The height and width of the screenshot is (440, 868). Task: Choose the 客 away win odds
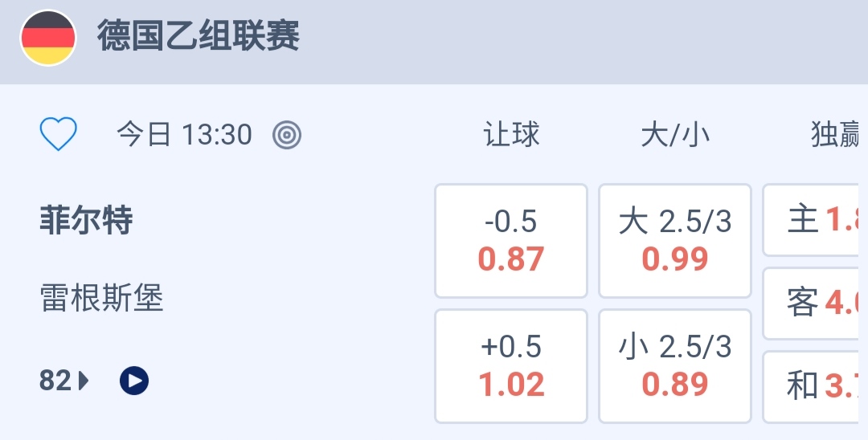pos(816,304)
